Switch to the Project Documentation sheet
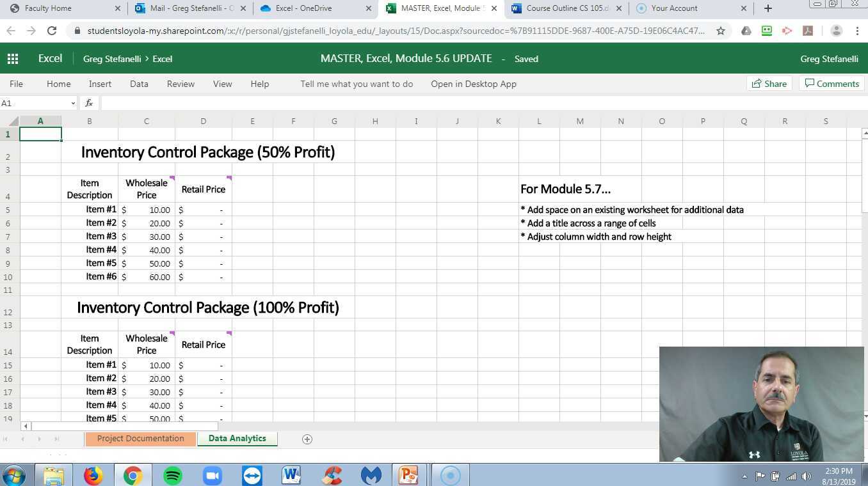The width and height of the screenshot is (868, 486). point(140,439)
